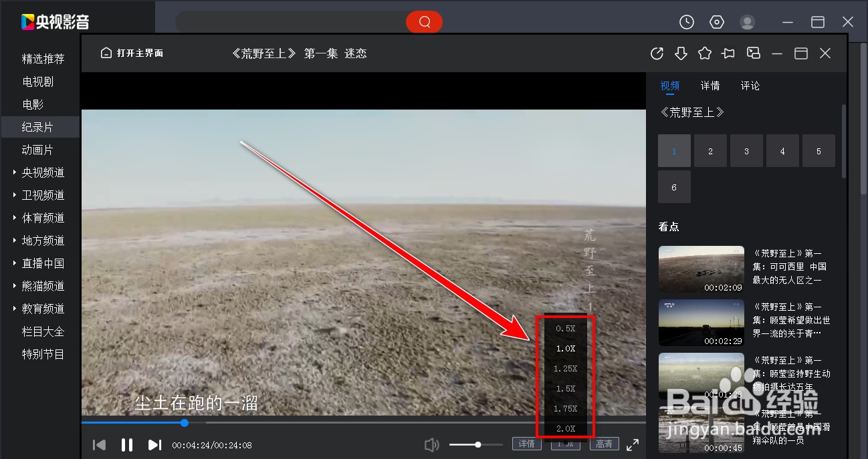
Task: Open 栏目大全 in sidebar
Action: [43, 331]
